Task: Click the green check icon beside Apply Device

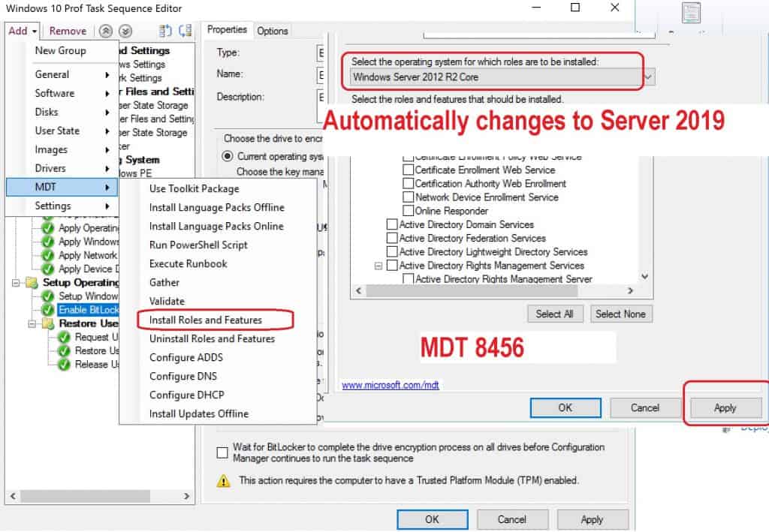Action: coord(47,269)
